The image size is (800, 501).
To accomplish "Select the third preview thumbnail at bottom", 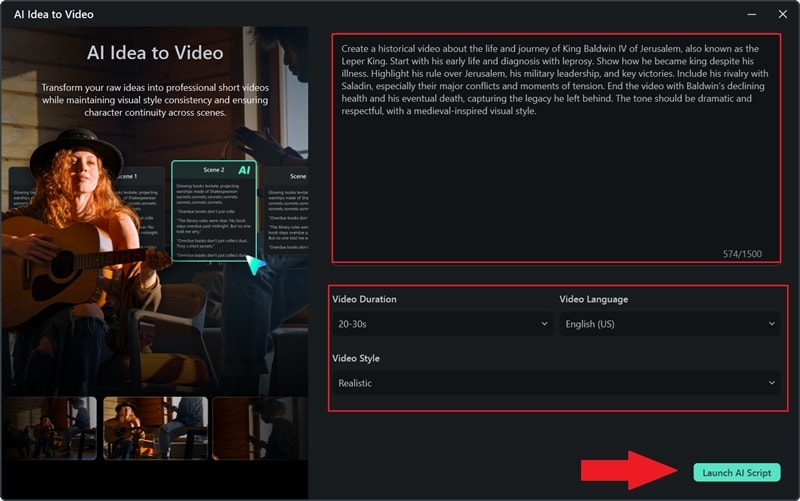I will click(x=260, y=429).
